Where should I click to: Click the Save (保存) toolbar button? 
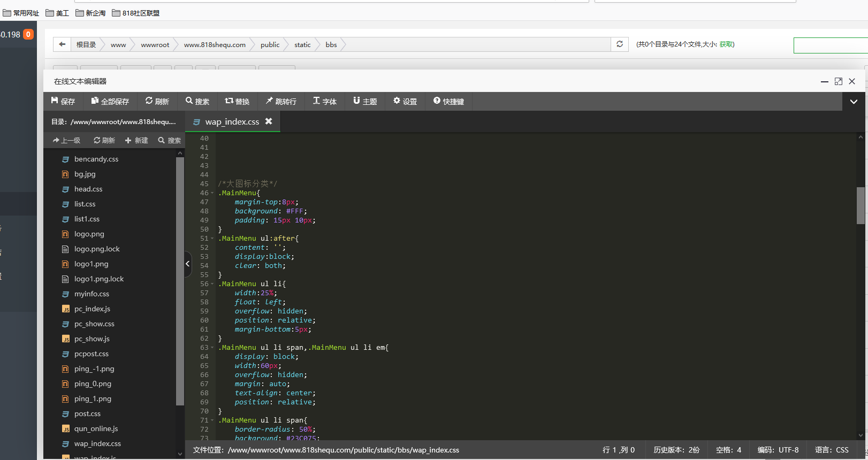pyautogui.click(x=63, y=101)
